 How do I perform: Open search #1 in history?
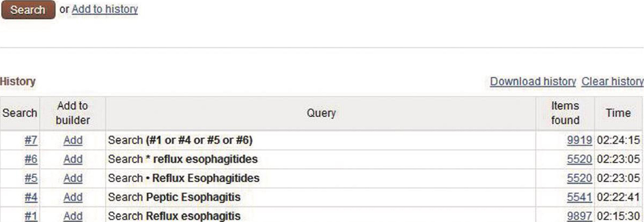(31, 216)
